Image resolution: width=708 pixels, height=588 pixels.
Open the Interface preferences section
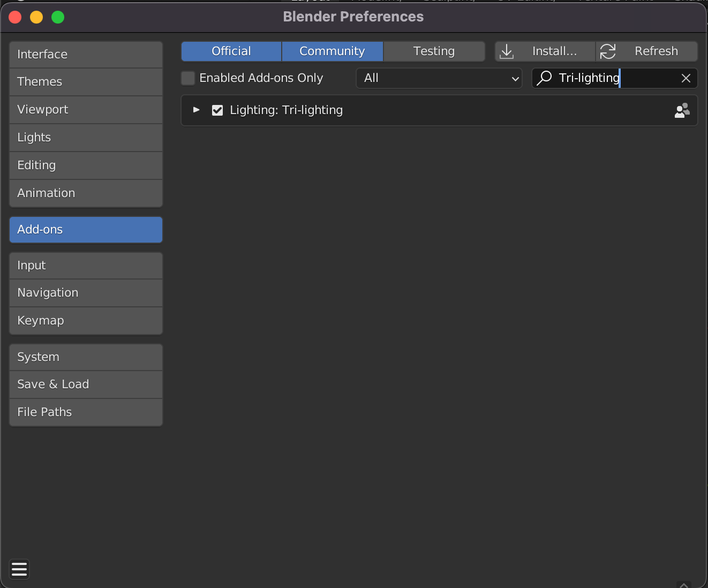click(86, 55)
